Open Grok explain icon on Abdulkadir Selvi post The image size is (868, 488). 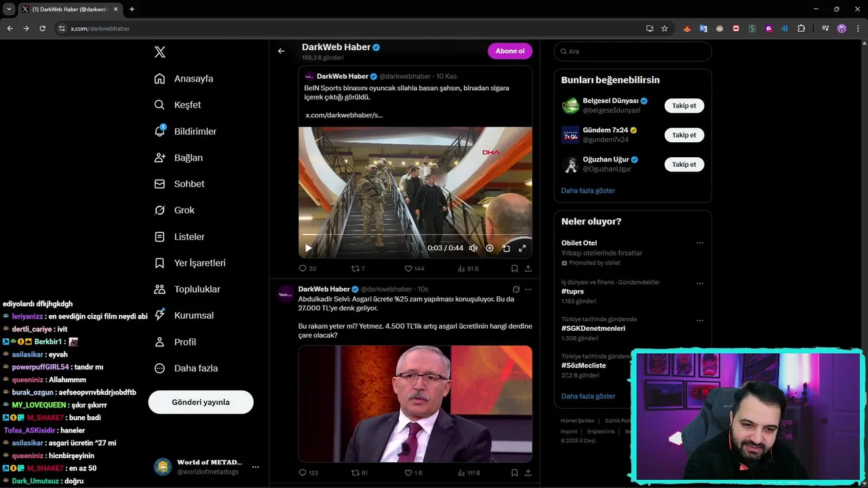pos(516,289)
